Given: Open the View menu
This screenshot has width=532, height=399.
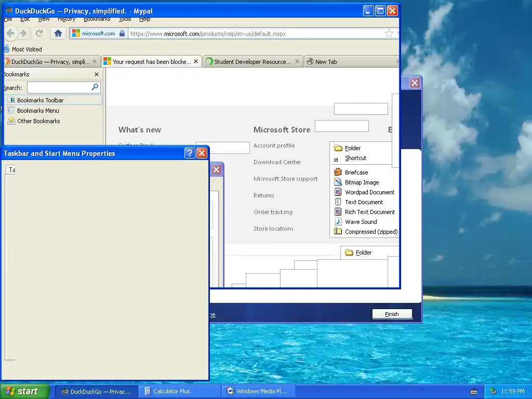Looking at the screenshot, I should pyautogui.click(x=44, y=19).
